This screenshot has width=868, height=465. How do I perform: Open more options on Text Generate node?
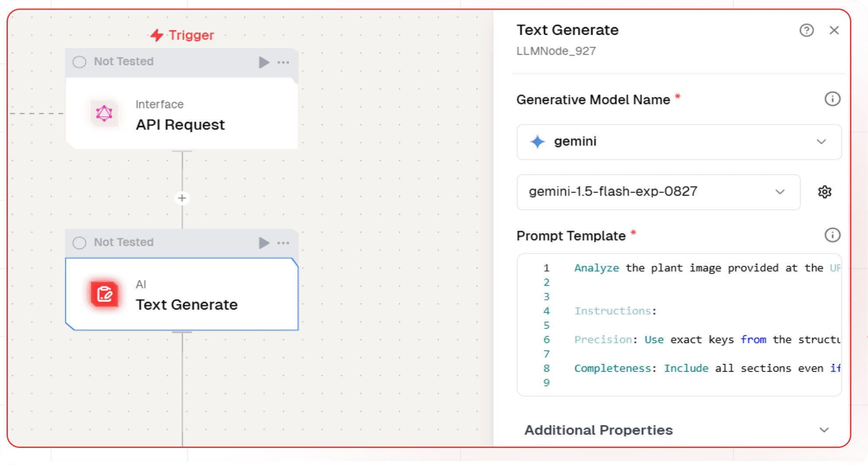[x=283, y=243]
